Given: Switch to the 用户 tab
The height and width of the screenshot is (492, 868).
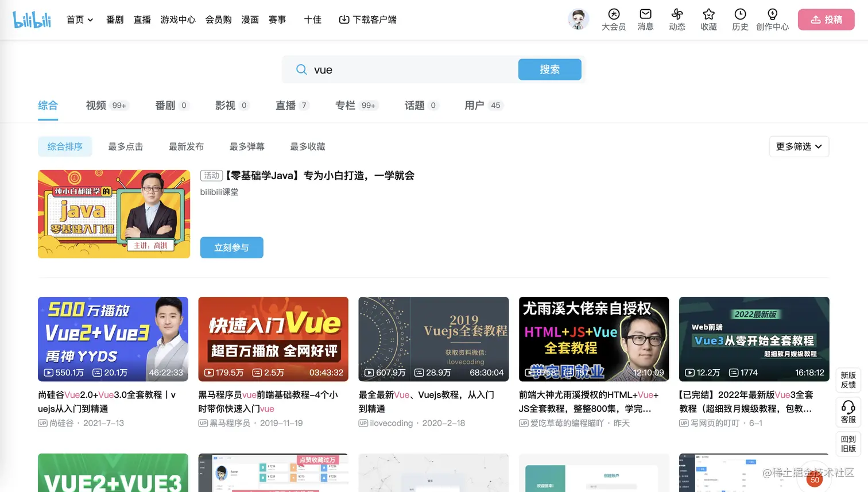Looking at the screenshot, I should 483,105.
